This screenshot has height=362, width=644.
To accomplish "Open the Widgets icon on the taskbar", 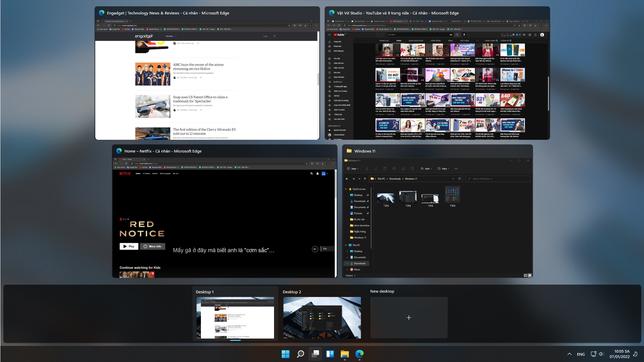I will point(330,354).
